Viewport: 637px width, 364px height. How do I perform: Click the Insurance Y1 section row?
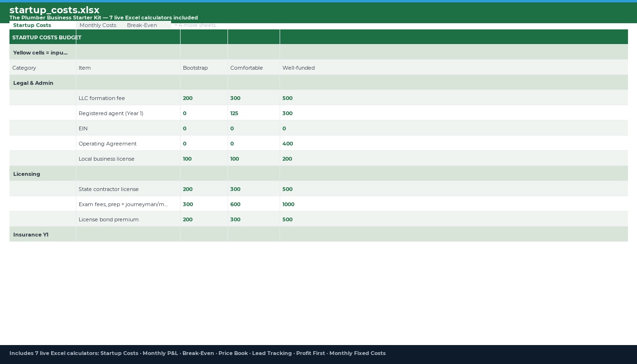click(318, 234)
